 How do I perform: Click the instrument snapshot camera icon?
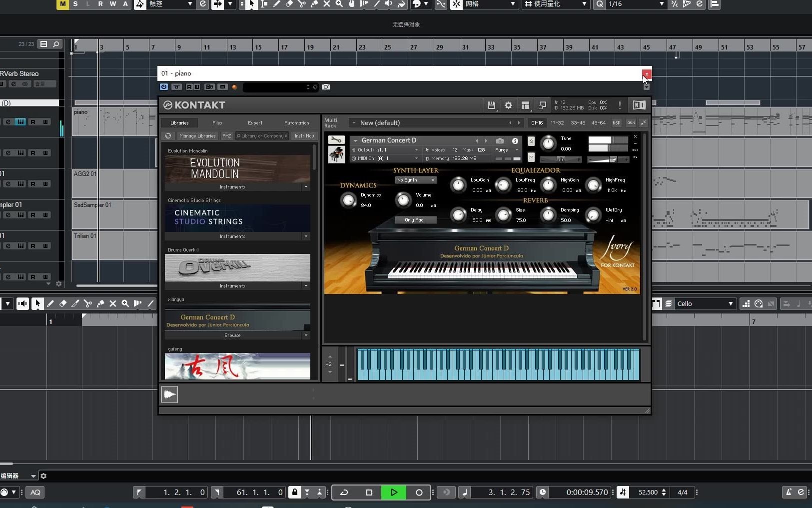(x=500, y=141)
